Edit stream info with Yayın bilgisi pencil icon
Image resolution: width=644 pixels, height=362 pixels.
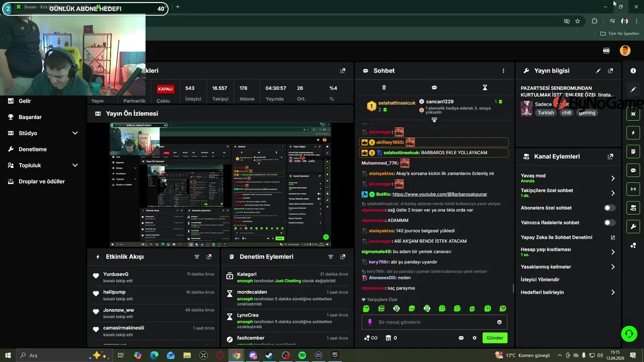tap(598, 71)
